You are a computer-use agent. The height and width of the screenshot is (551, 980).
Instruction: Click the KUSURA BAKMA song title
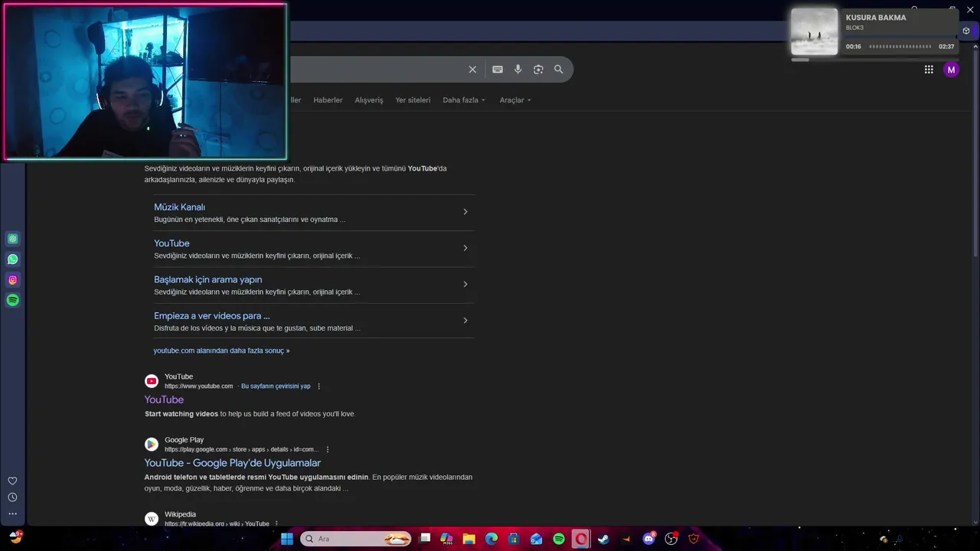(876, 18)
